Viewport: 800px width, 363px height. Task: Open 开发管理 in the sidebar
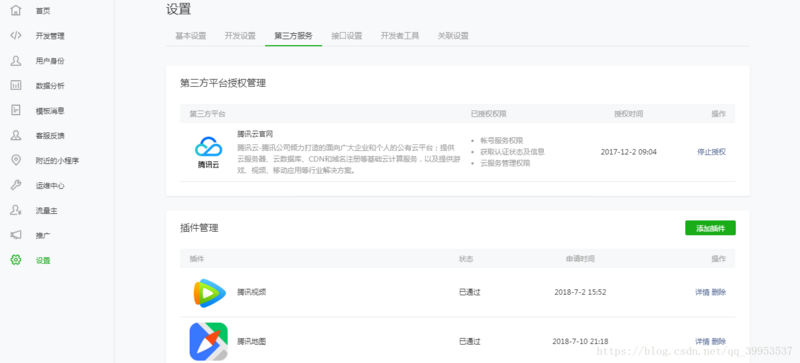[x=50, y=36]
